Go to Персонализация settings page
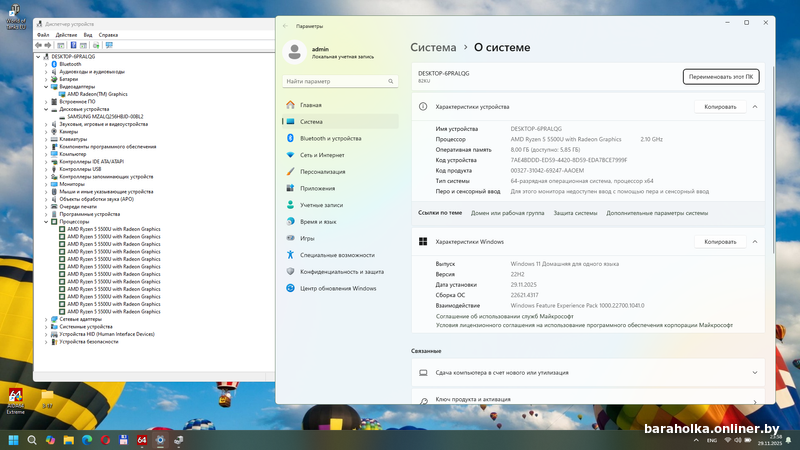800x450 pixels. (322, 171)
